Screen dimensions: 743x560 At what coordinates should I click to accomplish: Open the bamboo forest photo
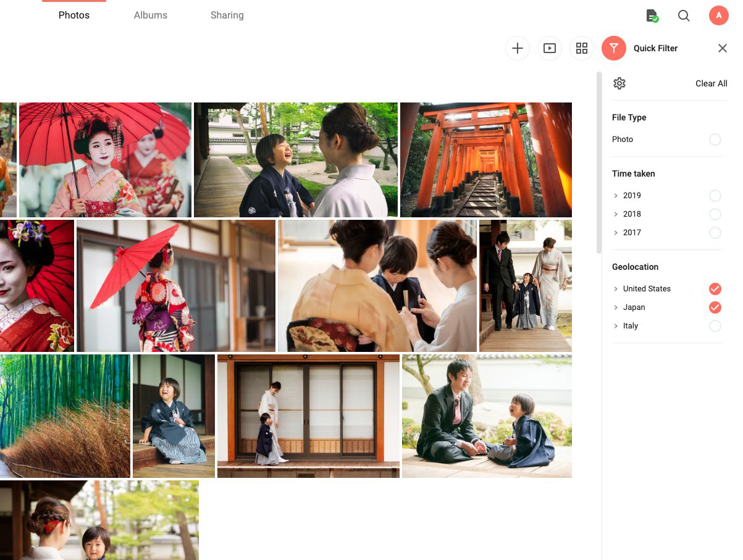65,416
